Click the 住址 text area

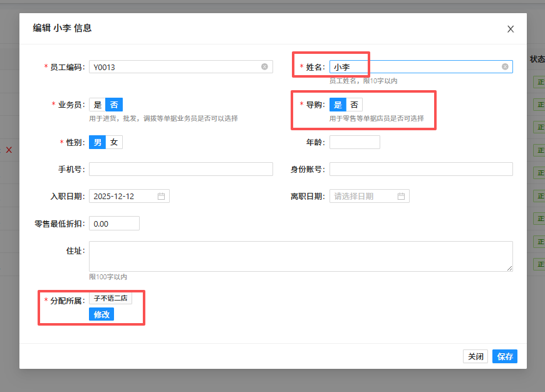tap(301, 257)
